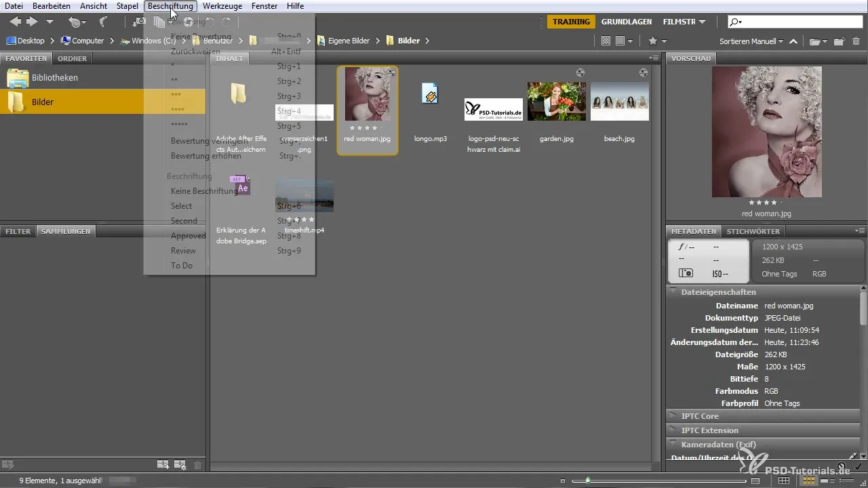Select STICHWÖRTER panel tab

point(753,231)
